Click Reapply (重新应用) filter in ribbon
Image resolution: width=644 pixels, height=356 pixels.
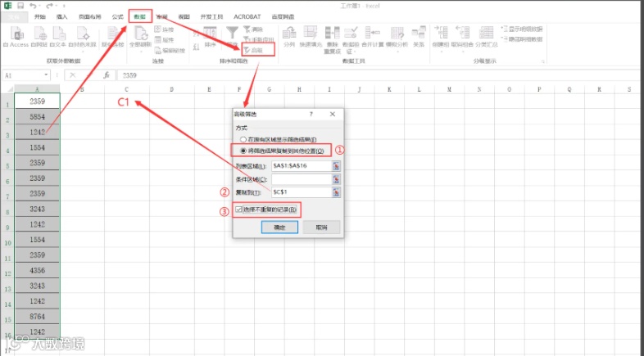(x=258, y=40)
